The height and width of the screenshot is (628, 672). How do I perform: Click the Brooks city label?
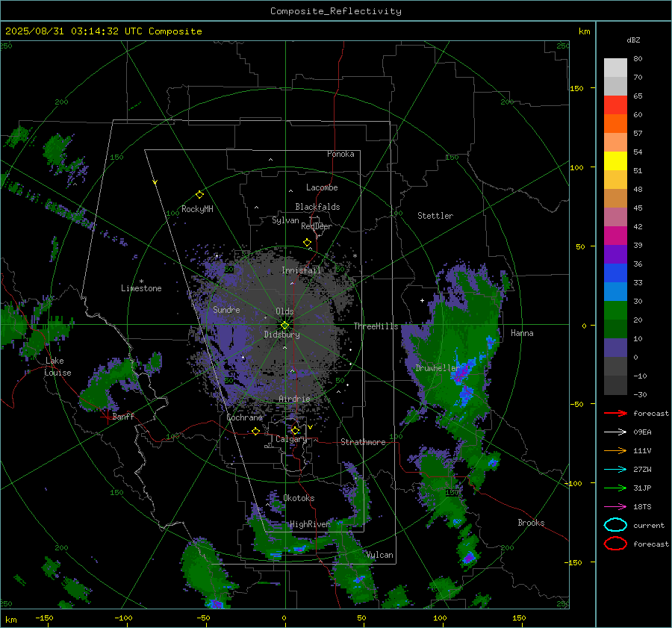531,523
